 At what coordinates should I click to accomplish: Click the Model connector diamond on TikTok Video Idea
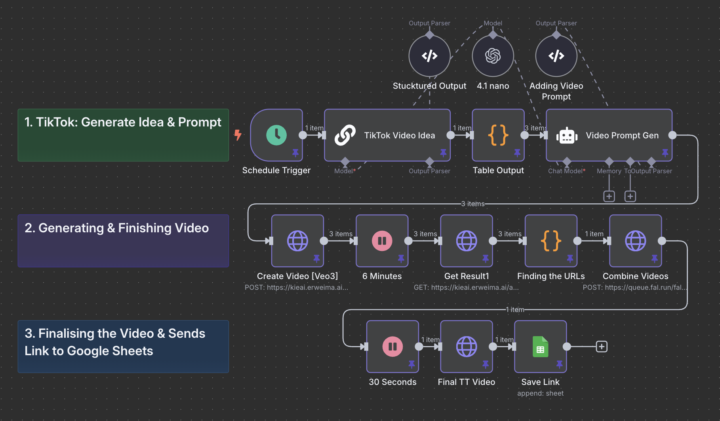click(x=345, y=161)
